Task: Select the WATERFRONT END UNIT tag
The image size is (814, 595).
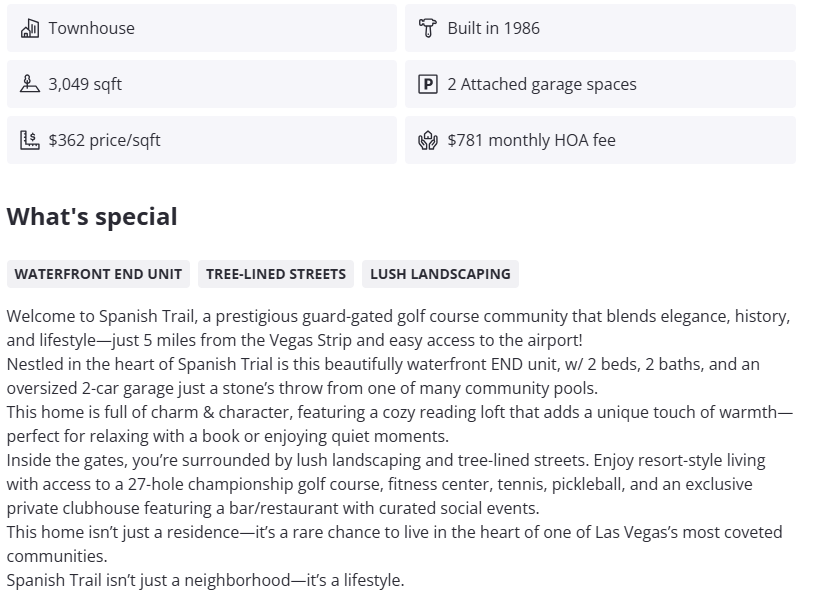Action: click(x=98, y=274)
